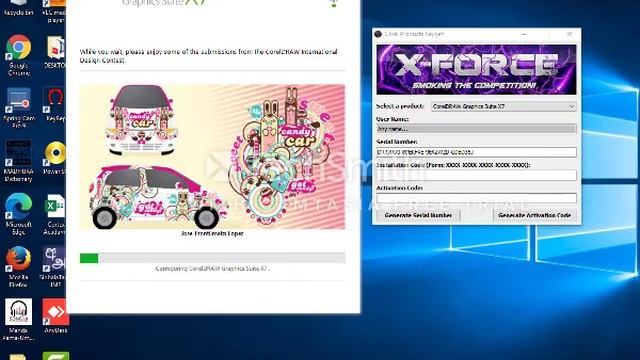The height and width of the screenshot is (360, 640).
Task: Close the keygen window
Action: 569,34
